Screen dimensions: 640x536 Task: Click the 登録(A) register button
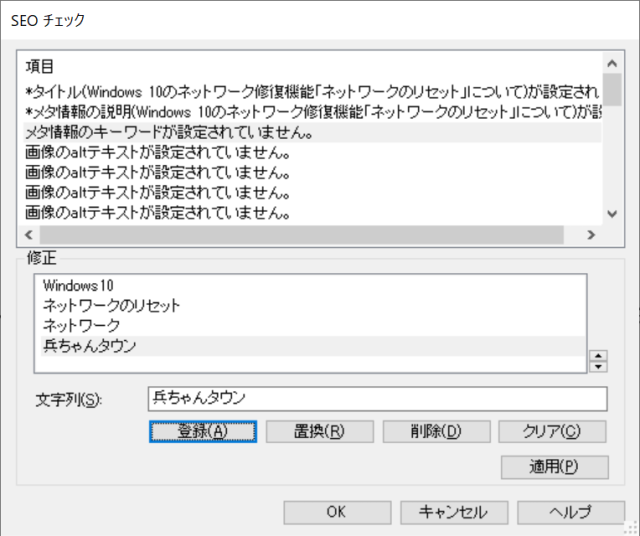[203, 431]
